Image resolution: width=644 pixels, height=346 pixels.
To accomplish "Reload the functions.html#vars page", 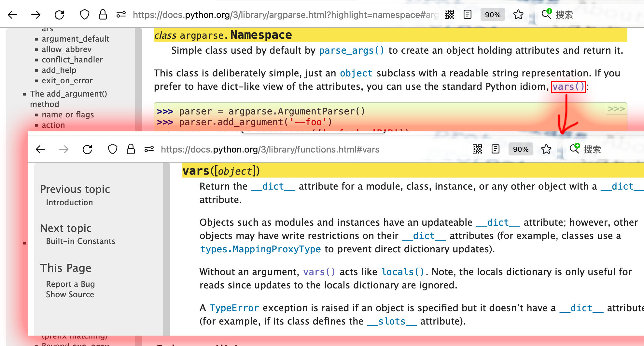I will click(x=87, y=149).
